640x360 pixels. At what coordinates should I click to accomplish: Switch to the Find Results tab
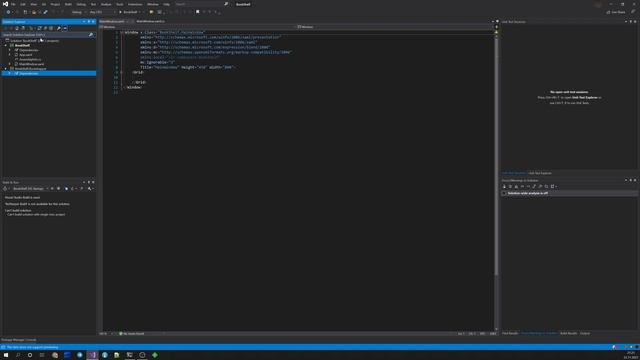(510, 333)
